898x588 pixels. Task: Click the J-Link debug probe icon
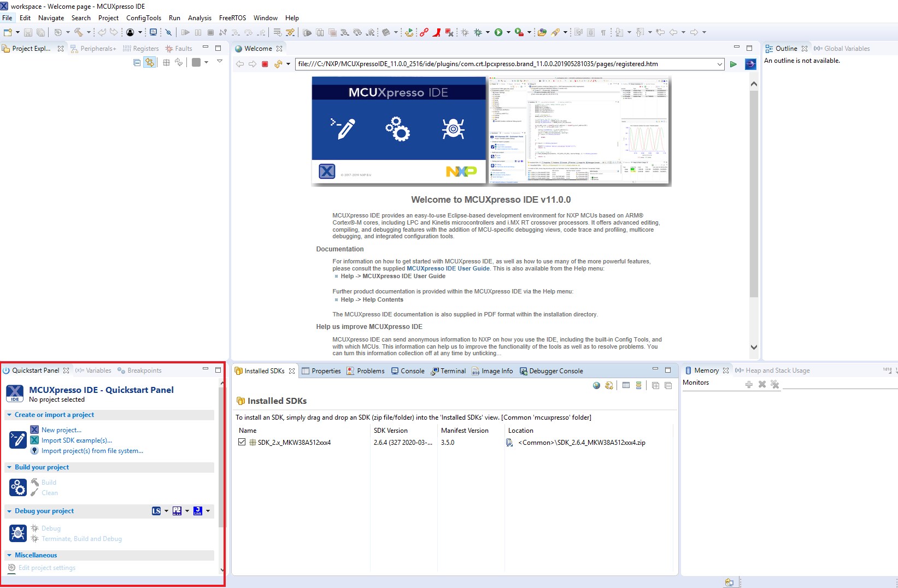coord(198,511)
